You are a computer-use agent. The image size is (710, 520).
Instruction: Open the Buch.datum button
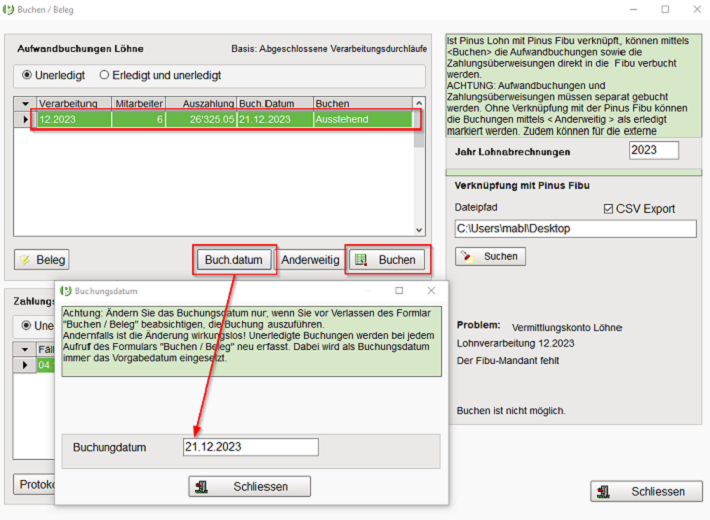pyautogui.click(x=234, y=260)
